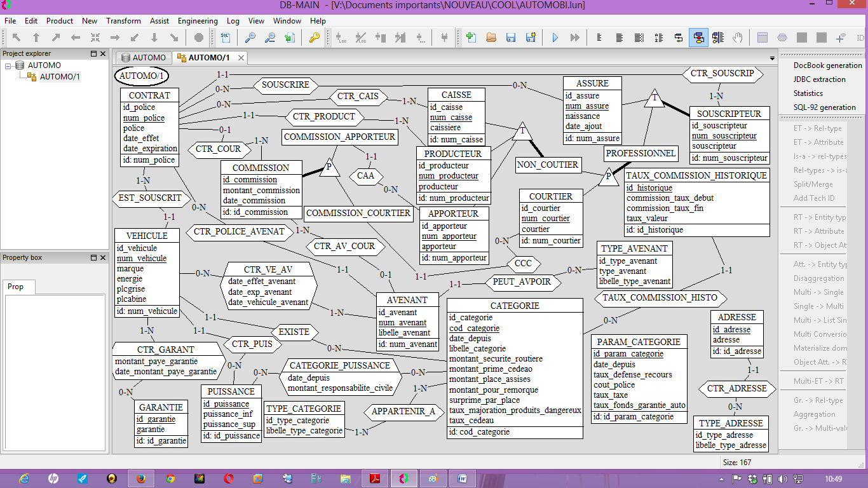The height and width of the screenshot is (488, 868).
Task: Select the CTR_ADRESSE relationship hexagon
Action: (737, 388)
